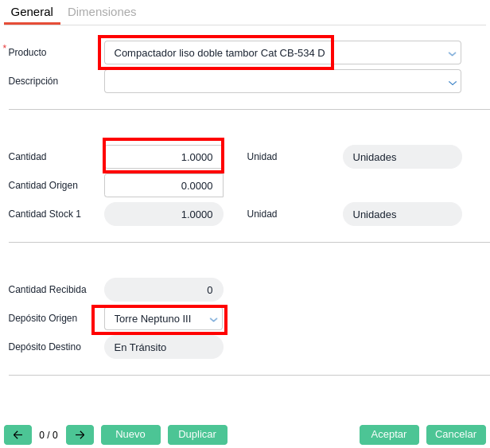Click the Cantidad Stock 1 label

pyautogui.click(x=45, y=214)
